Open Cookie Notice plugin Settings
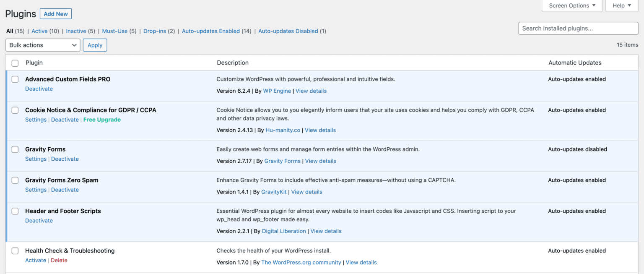 36,120
